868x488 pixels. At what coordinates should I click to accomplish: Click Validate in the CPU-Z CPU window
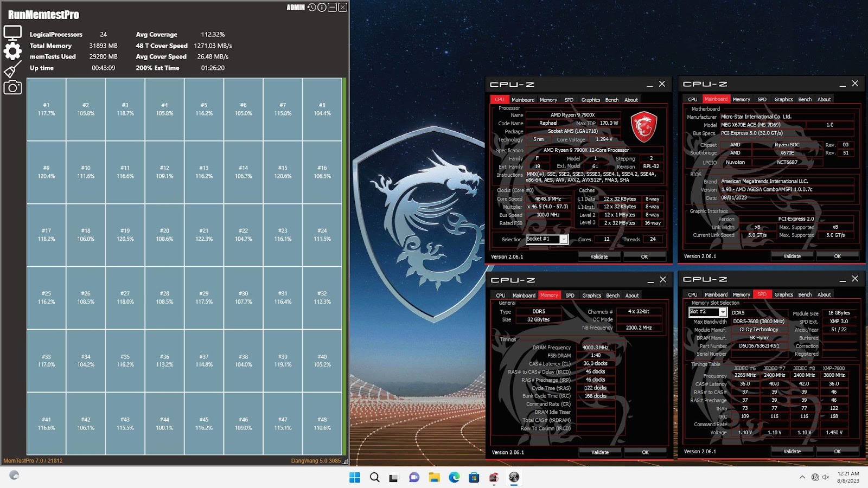(599, 256)
